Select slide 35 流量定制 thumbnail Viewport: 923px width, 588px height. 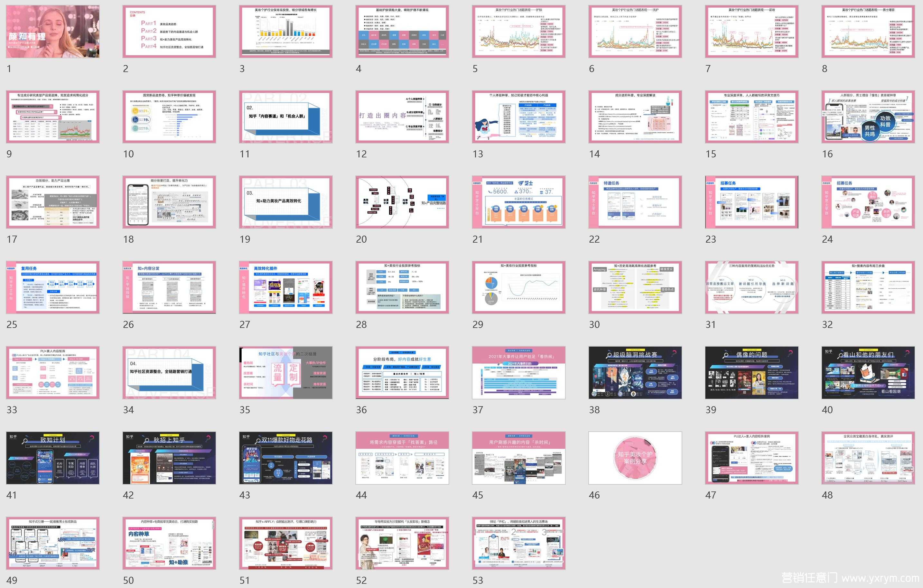click(285, 373)
